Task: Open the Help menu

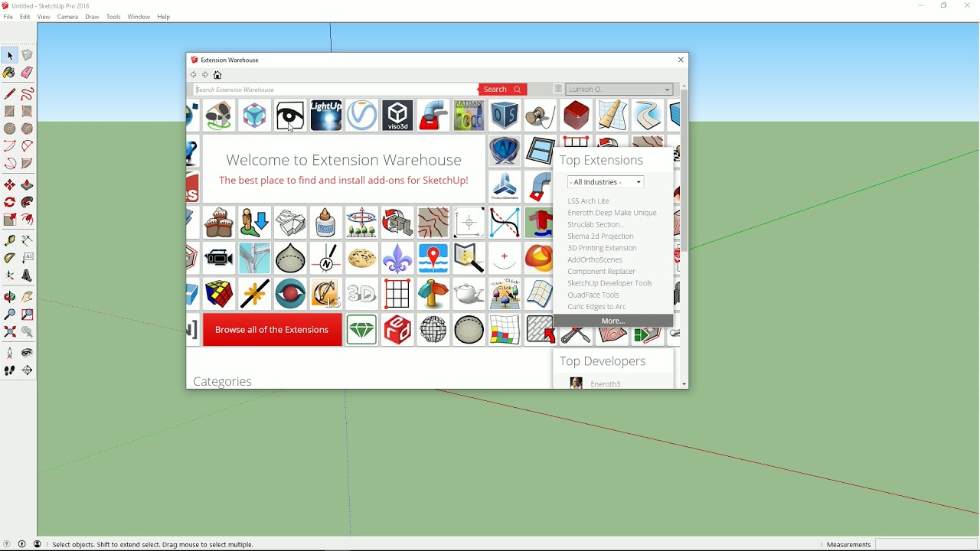Action: click(163, 17)
